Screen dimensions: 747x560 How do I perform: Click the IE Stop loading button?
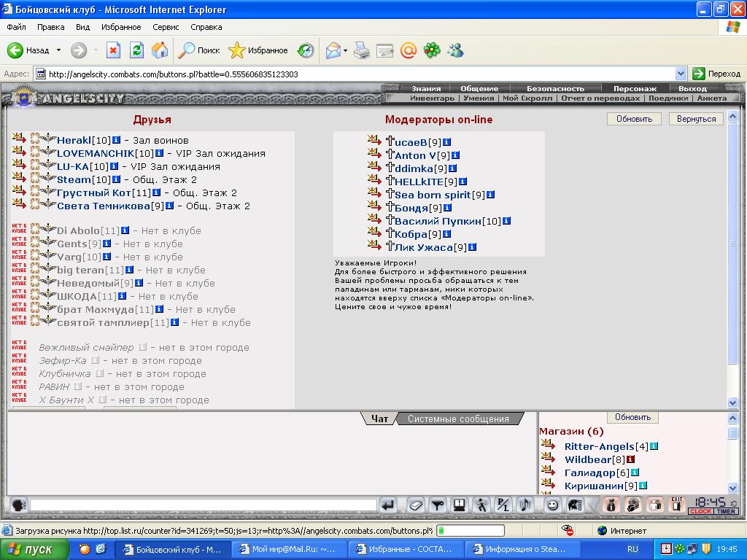pyautogui.click(x=113, y=50)
